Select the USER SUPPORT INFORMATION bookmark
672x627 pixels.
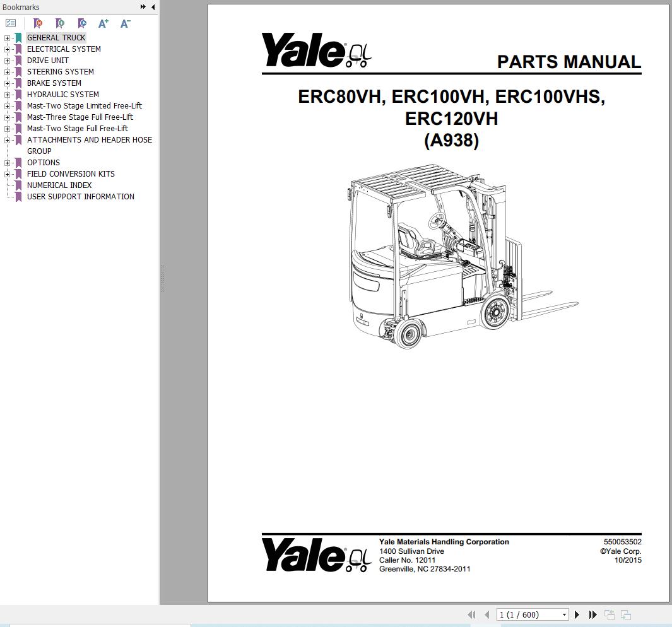click(x=80, y=196)
